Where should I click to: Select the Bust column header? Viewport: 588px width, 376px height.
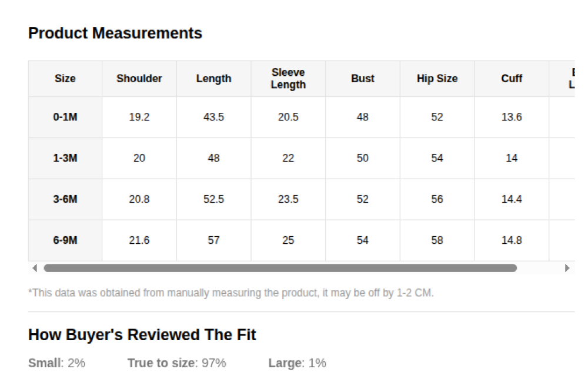click(x=363, y=79)
